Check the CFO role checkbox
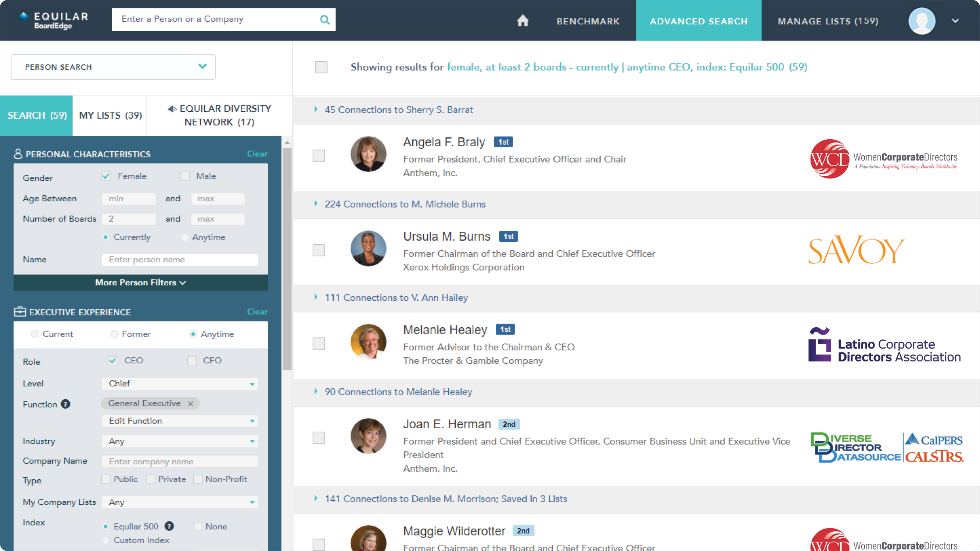980x551 pixels. coord(192,360)
